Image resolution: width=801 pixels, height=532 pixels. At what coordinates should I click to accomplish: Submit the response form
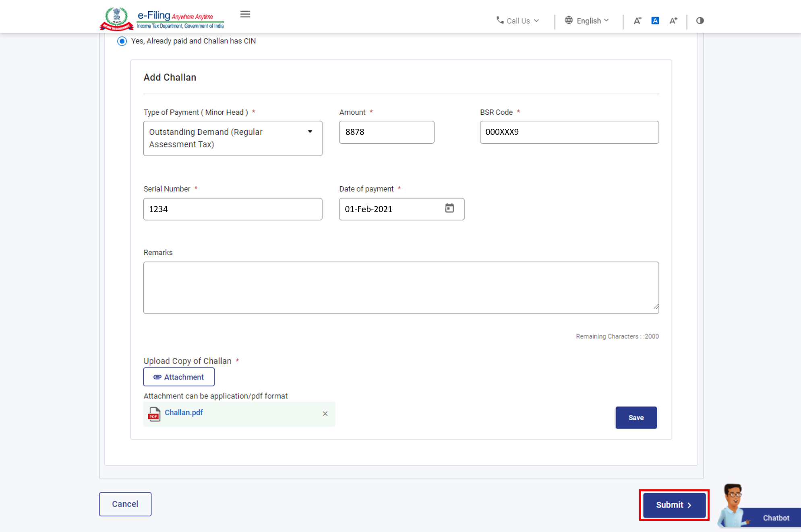pyautogui.click(x=674, y=505)
